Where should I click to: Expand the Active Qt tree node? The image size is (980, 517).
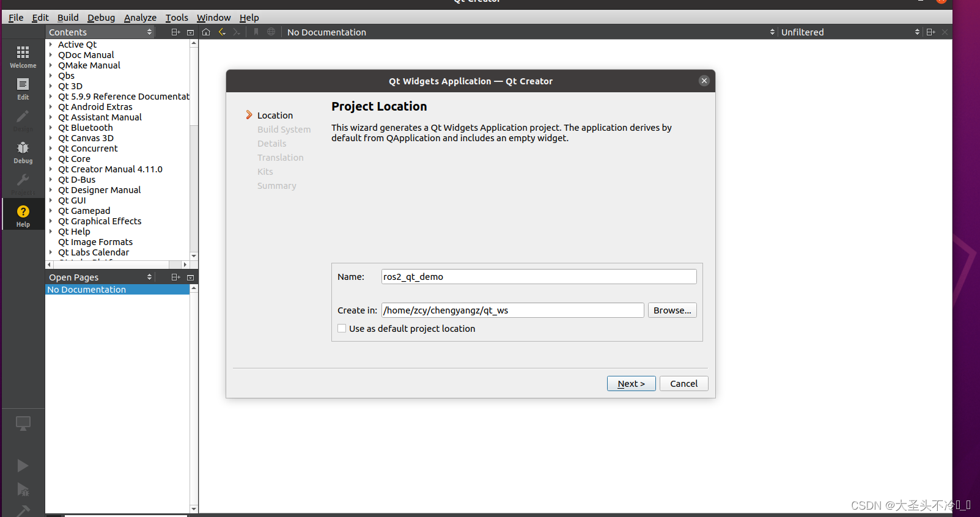(51, 44)
